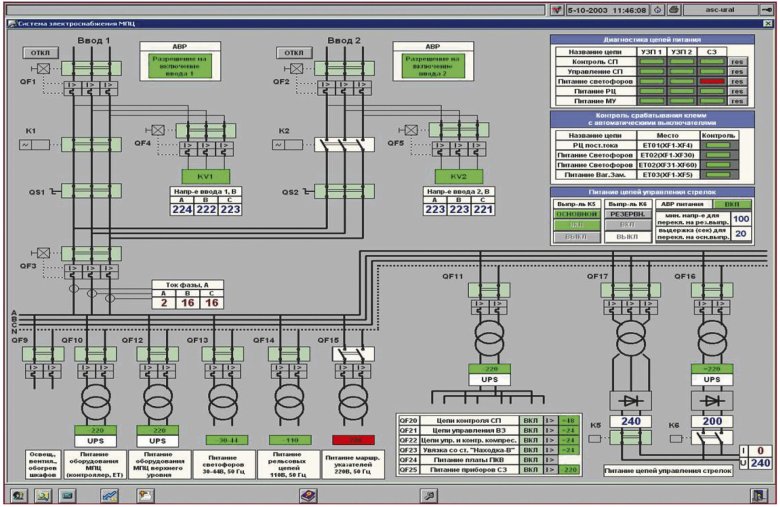The width and height of the screenshot is (780, 507).
Task: Click the printer icon in top bar
Action: tap(675, 9)
